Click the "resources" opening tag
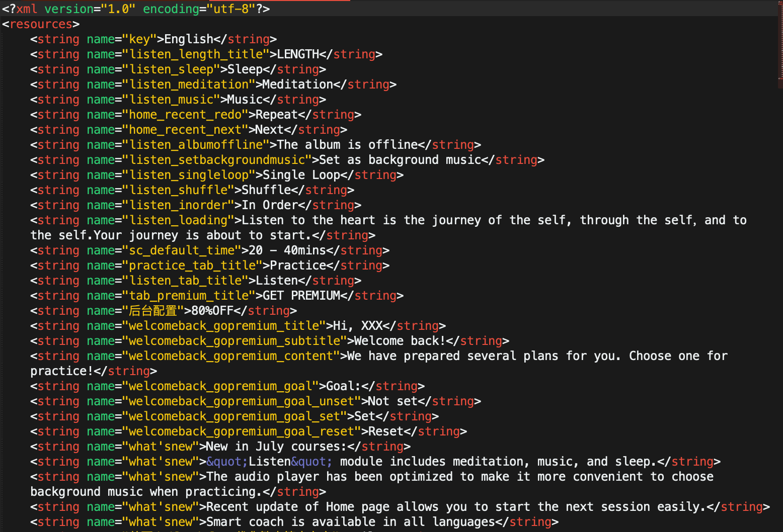The width and height of the screenshot is (783, 532). point(41,24)
